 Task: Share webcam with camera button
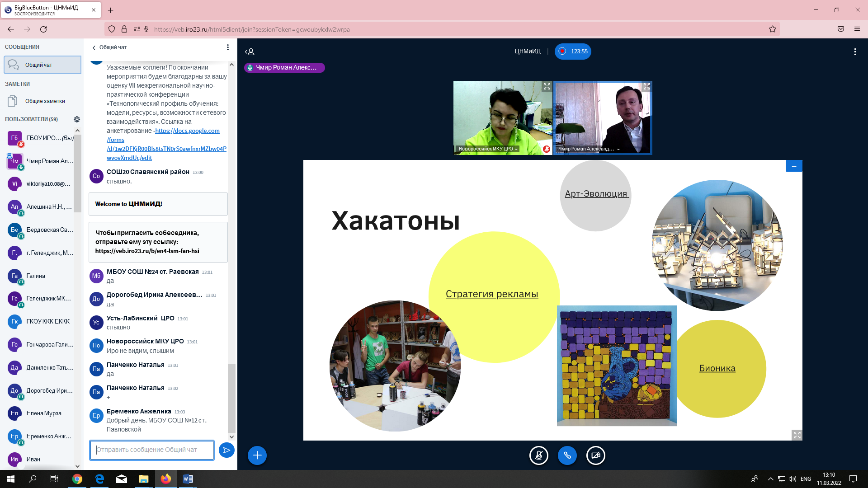coord(595,455)
